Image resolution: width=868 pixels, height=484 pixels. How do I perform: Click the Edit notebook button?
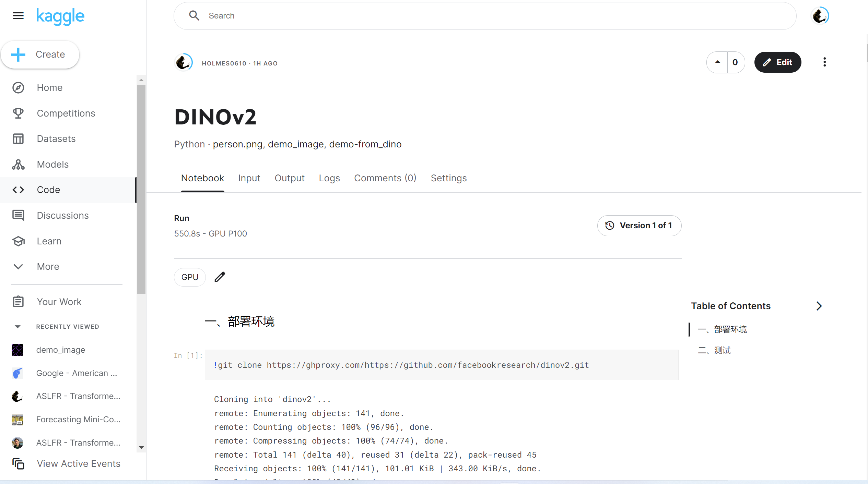point(777,62)
